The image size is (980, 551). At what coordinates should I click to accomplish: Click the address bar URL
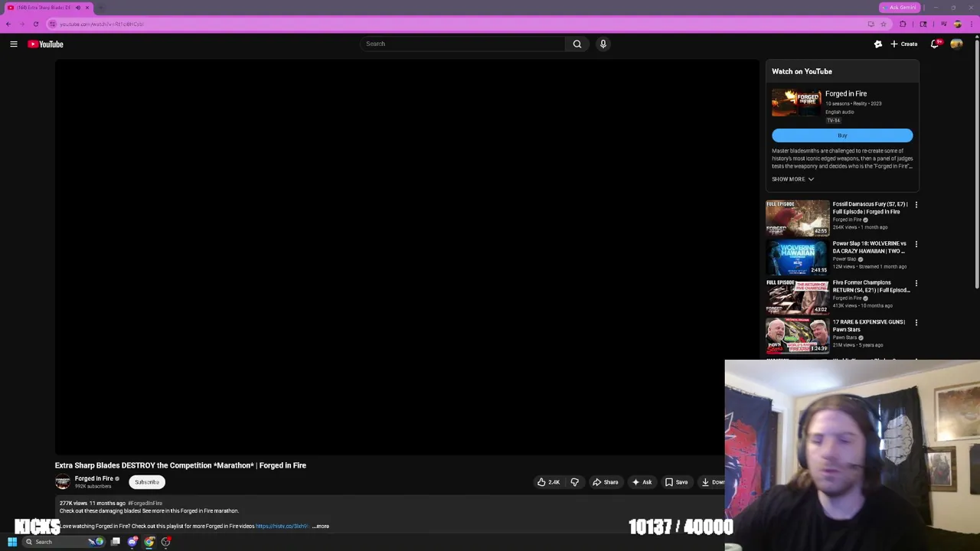tap(101, 24)
